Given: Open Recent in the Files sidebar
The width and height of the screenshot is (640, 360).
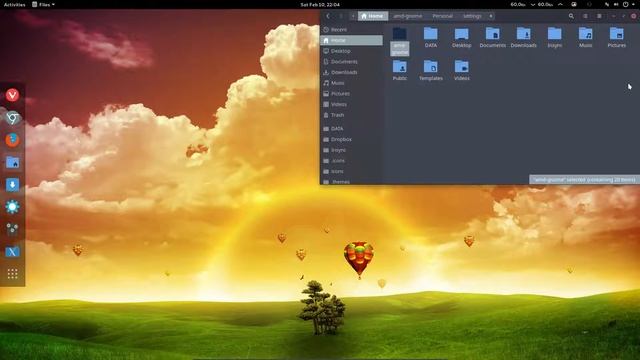Looking at the screenshot, I should click(351, 29).
